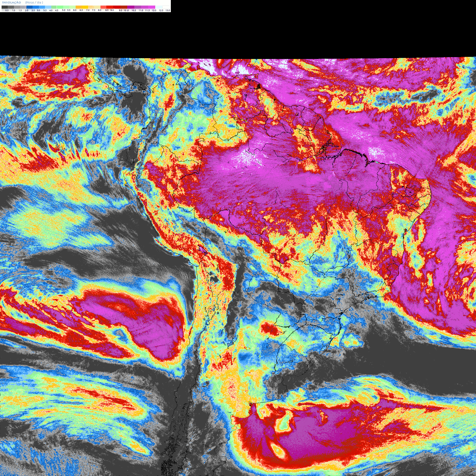
Task: Click the '3.5' legend value
Action: point(45,10)
